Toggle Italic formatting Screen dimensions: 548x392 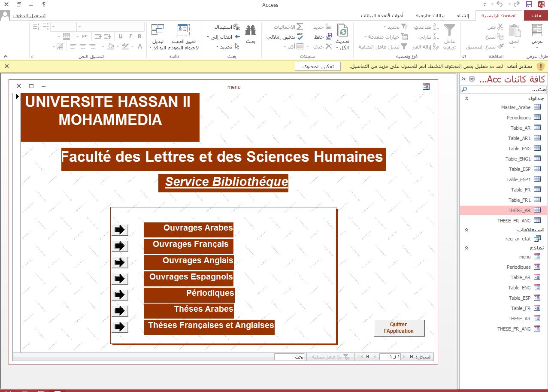point(130,36)
